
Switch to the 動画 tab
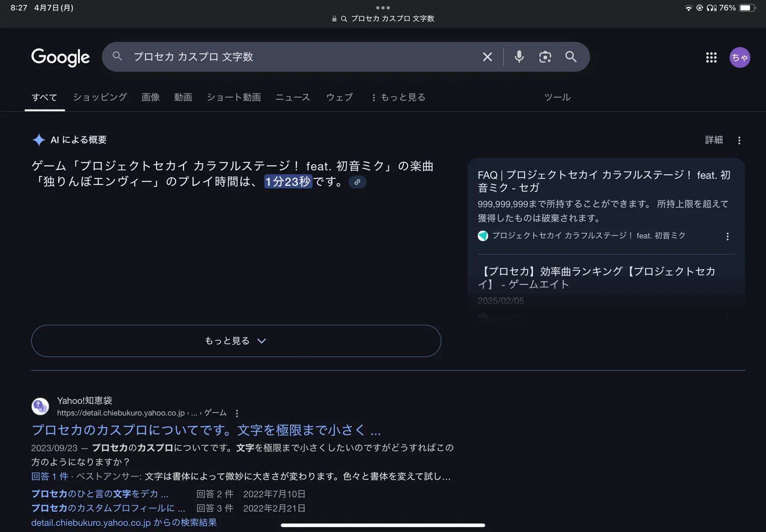[183, 97]
